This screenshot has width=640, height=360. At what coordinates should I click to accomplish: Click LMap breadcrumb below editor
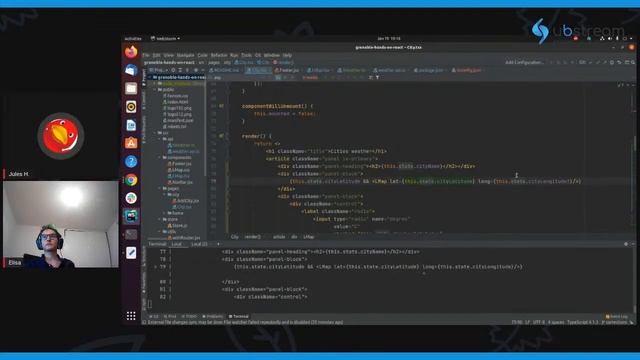(309, 237)
